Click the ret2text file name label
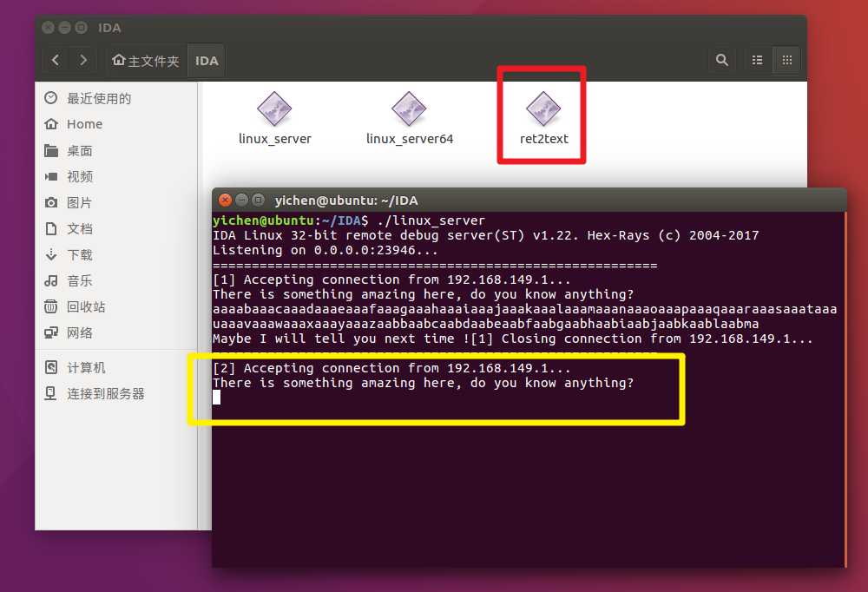Image resolution: width=868 pixels, height=592 pixels. coord(543,139)
